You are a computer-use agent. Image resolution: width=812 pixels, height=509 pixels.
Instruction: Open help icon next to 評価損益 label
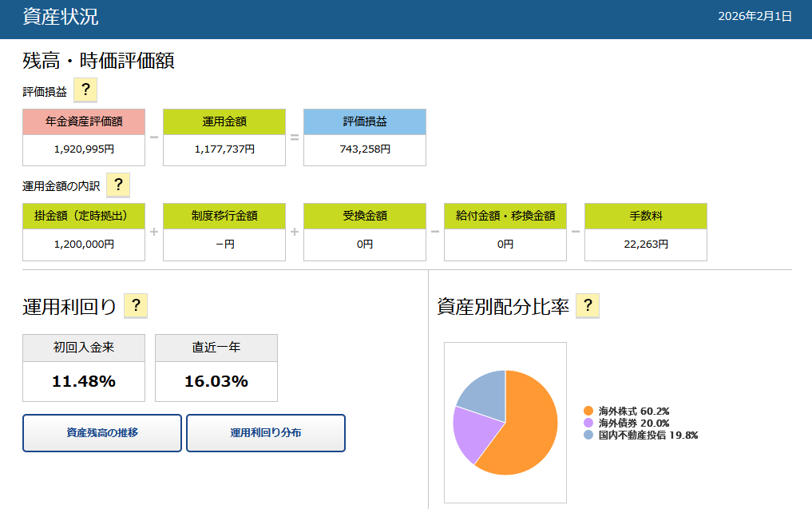[85, 90]
